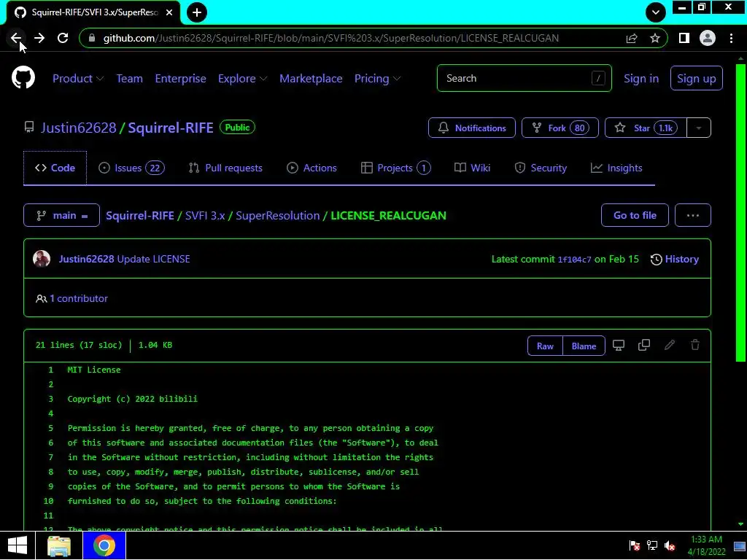Open the file more options ellipsis button
Screen dimensions: 747x560
coord(693,215)
